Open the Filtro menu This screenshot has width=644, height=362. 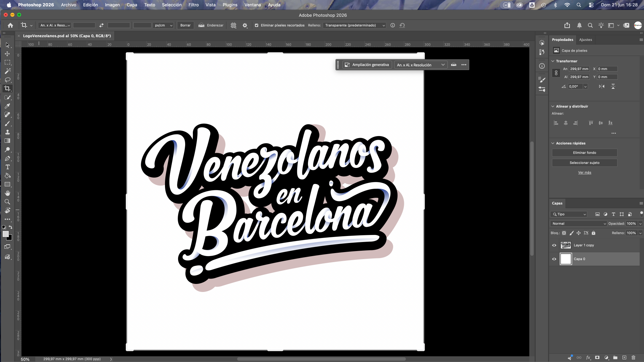(194, 5)
